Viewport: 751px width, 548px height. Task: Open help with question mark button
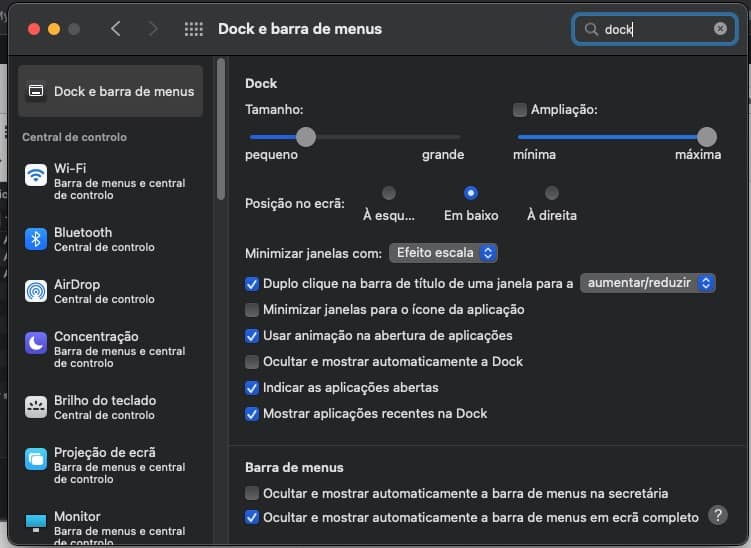coord(717,515)
